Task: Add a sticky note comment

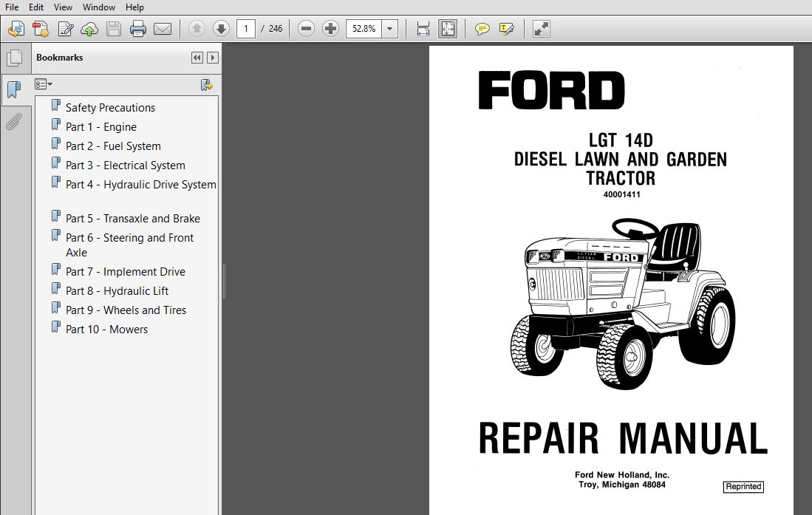Action: tap(482, 29)
